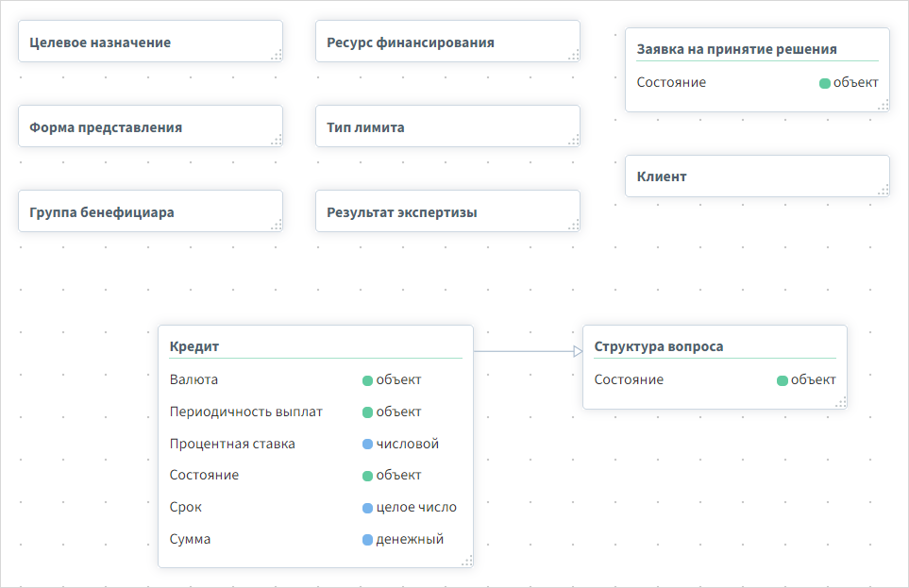Click green type dot next to Валюта
This screenshot has width=909, height=588.
pos(367,381)
